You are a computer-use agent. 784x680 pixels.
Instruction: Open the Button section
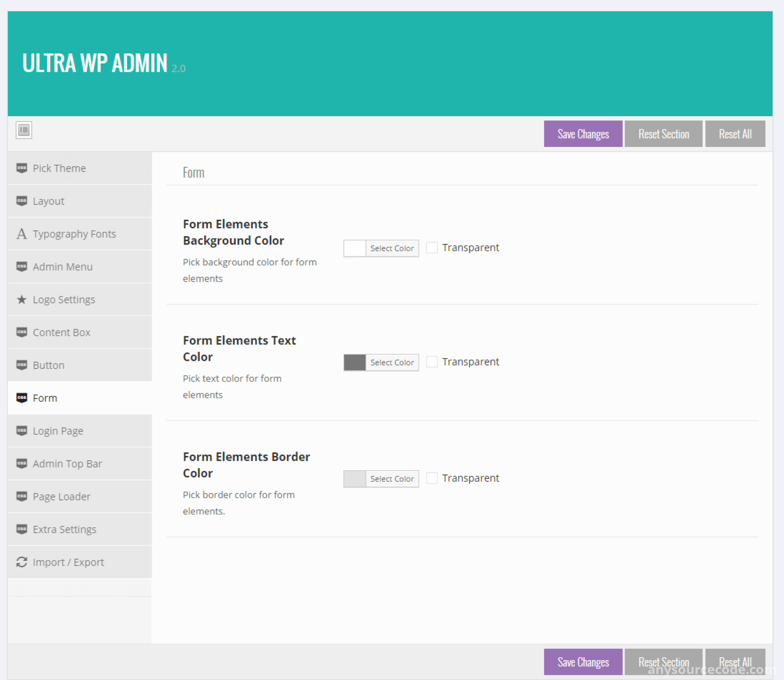click(x=80, y=365)
